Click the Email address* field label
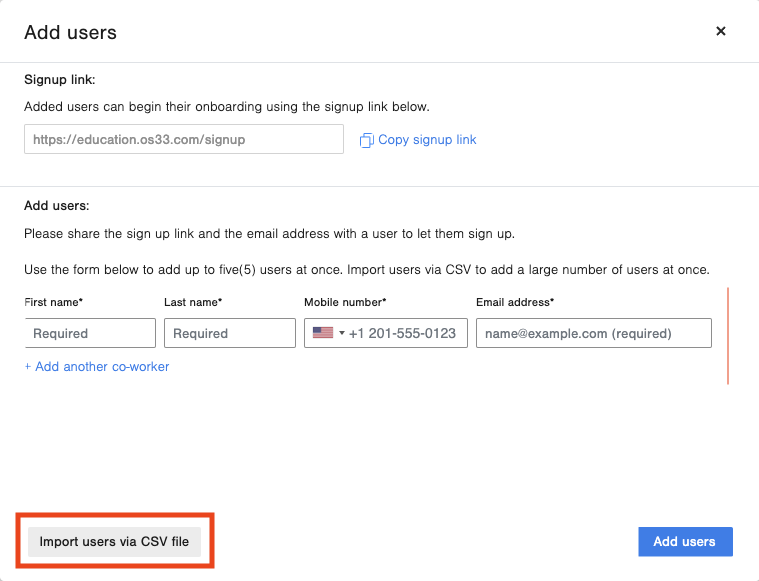 pos(515,302)
